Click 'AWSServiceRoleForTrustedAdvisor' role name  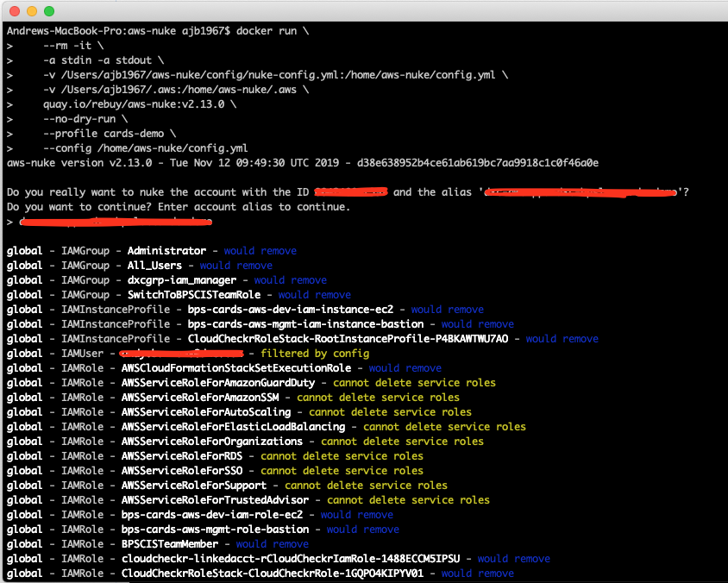215,500
